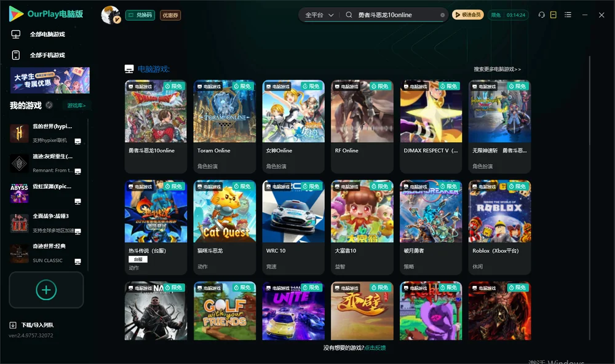Click the OurPlay logo icon
This screenshot has width=615, height=364.
tap(16, 14)
